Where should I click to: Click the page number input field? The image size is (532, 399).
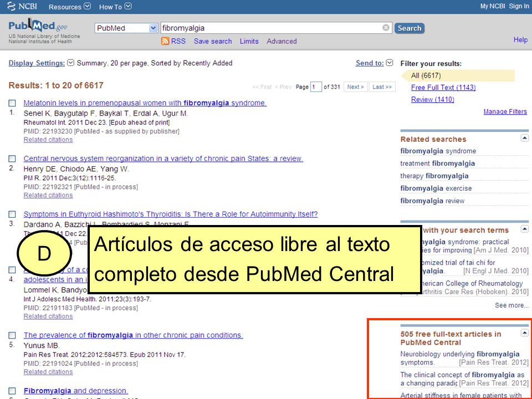[316, 87]
